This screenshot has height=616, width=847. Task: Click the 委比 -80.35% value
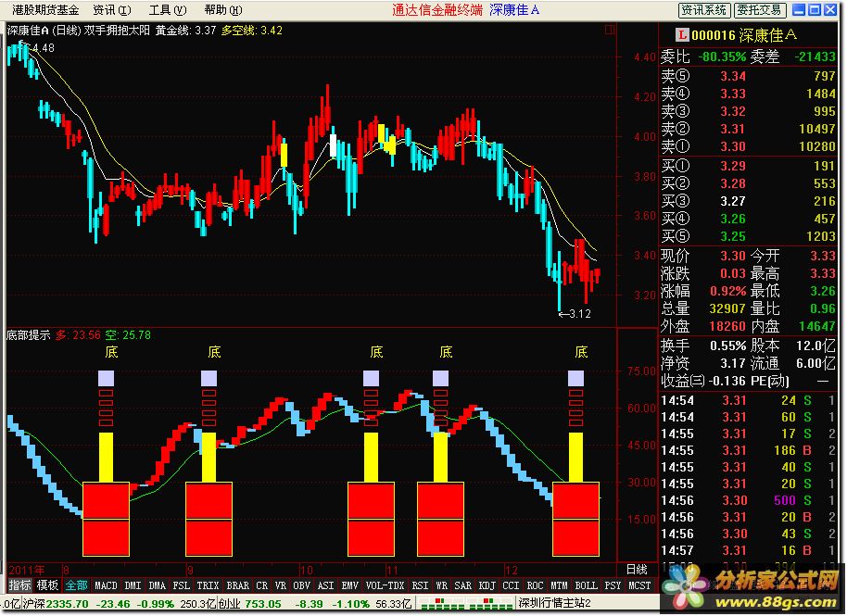tap(722, 57)
